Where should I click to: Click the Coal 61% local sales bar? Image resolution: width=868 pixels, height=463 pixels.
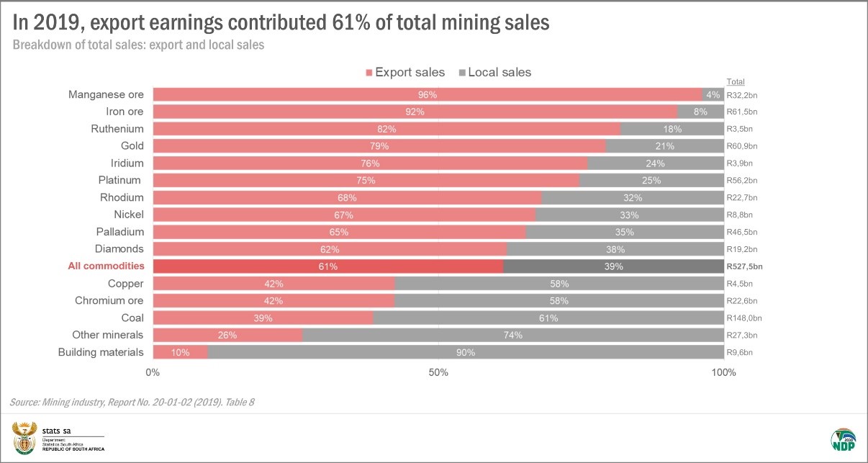(x=548, y=318)
